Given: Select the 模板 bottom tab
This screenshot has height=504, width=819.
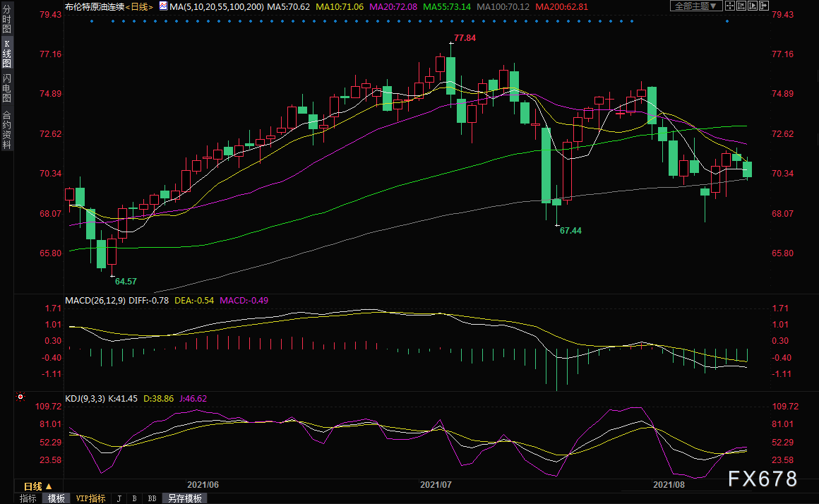Looking at the screenshot, I should (56, 499).
